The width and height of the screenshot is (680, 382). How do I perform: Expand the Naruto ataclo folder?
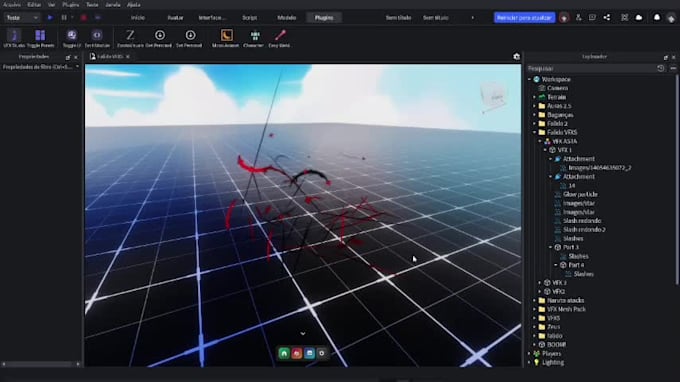(535, 300)
